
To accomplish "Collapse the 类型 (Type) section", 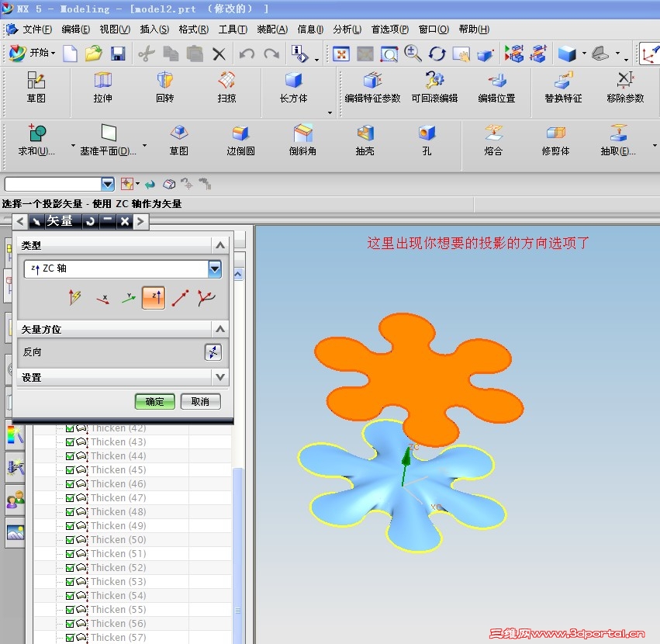I will point(220,245).
